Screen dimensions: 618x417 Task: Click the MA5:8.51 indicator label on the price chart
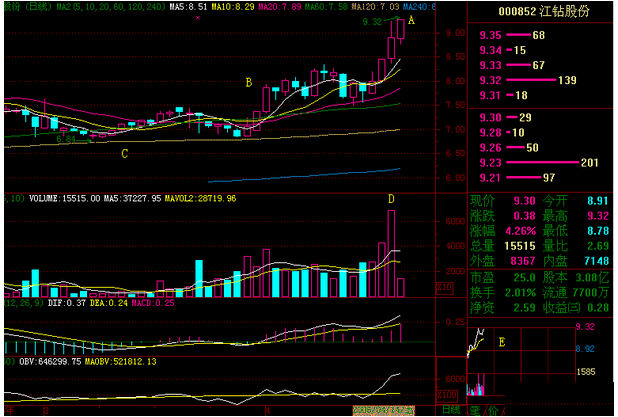click(188, 7)
